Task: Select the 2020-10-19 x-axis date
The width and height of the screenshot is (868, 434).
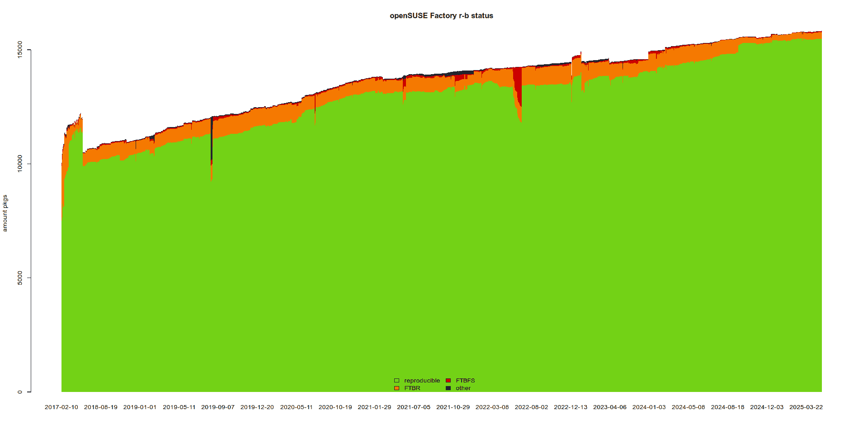Action: [x=335, y=407]
